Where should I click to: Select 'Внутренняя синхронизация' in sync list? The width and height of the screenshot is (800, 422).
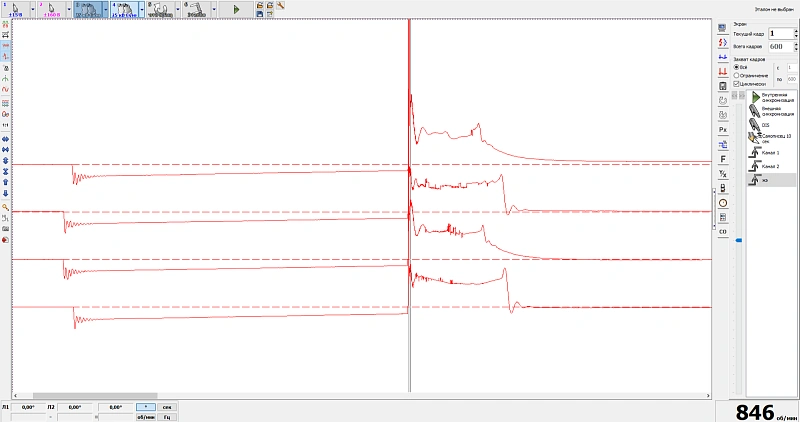pyautogui.click(x=772, y=97)
